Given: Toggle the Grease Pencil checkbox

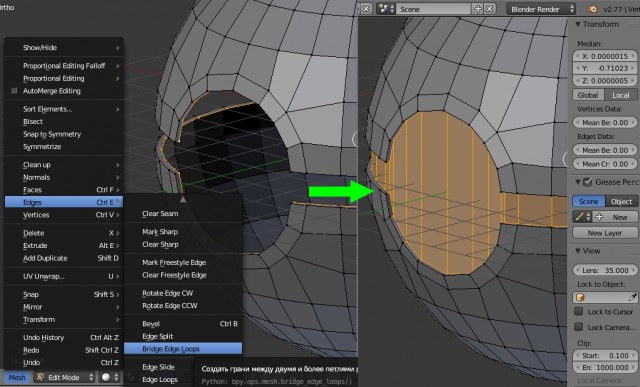Looking at the screenshot, I should [588, 182].
